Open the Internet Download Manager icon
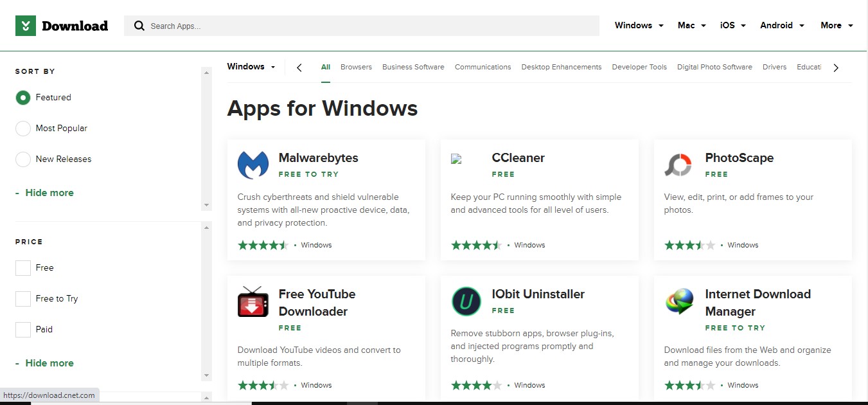Screen dimensions: 868x405 [x=680, y=301]
